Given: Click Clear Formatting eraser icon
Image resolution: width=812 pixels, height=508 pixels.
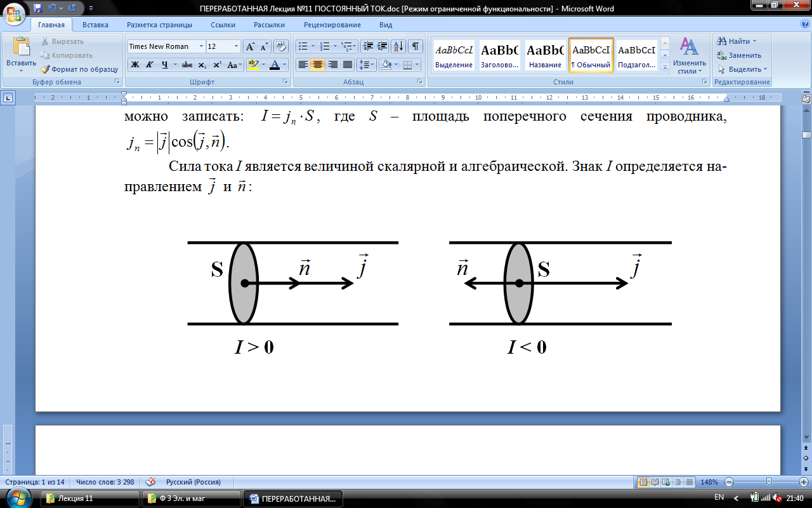Looking at the screenshot, I should click(x=280, y=46).
